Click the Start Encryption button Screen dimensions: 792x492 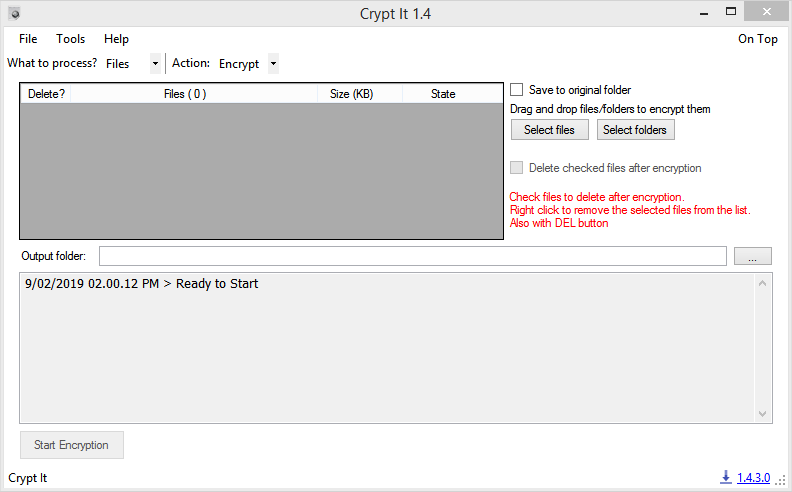[72, 445]
